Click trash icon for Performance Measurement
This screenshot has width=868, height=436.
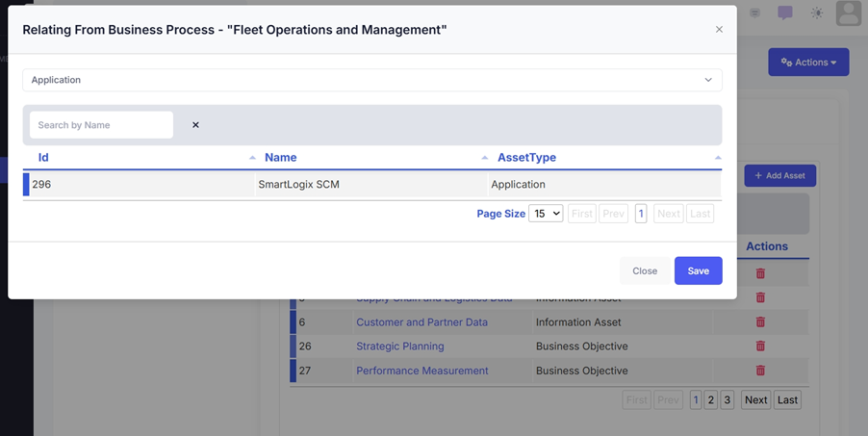tap(760, 371)
